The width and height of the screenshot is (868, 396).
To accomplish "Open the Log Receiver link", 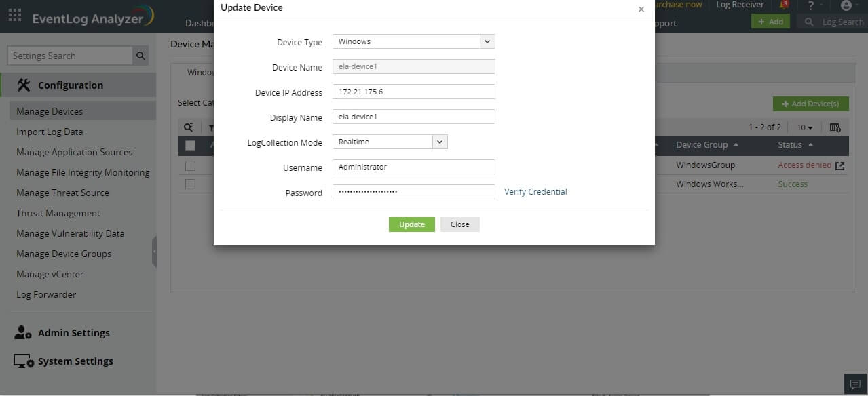I will click(x=740, y=5).
